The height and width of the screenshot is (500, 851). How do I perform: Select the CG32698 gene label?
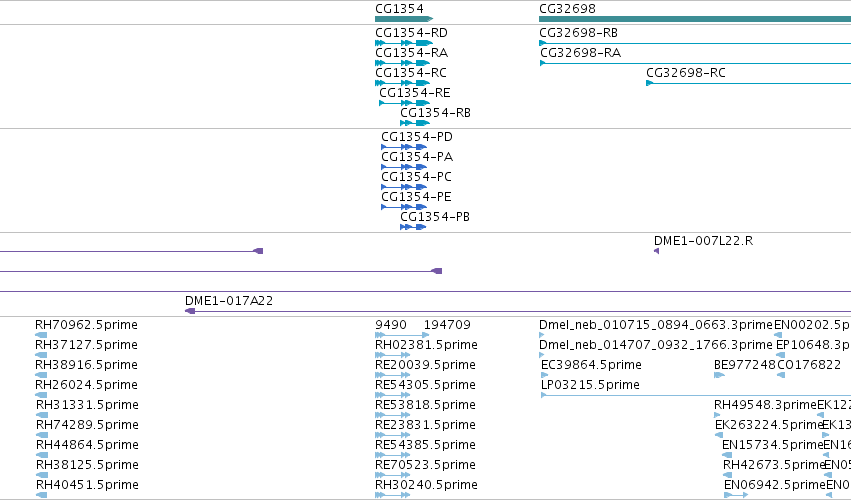click(567, 9)
